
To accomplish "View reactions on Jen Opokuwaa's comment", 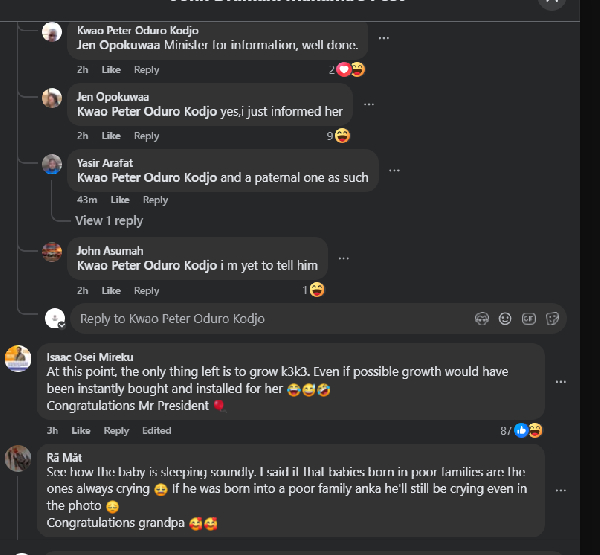I will (338, 136).
